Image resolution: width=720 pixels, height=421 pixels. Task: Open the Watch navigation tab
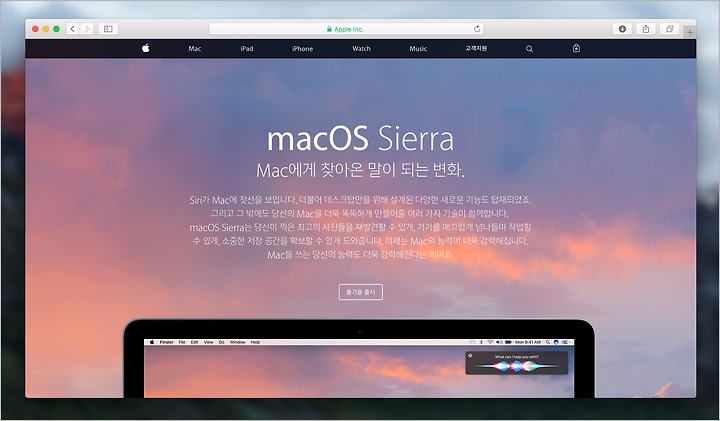pyautogui.click(x=361, y=49)
